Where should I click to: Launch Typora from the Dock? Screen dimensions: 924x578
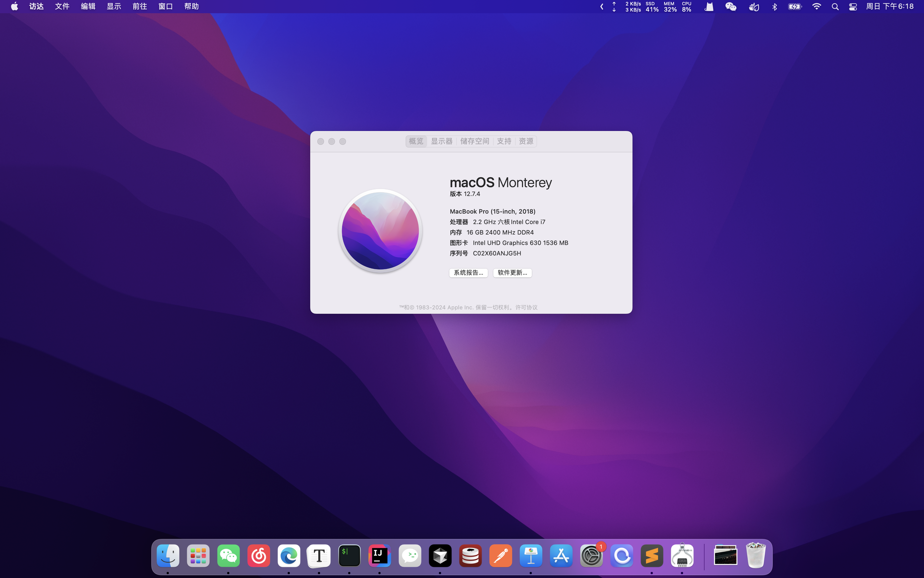(319, 555)
